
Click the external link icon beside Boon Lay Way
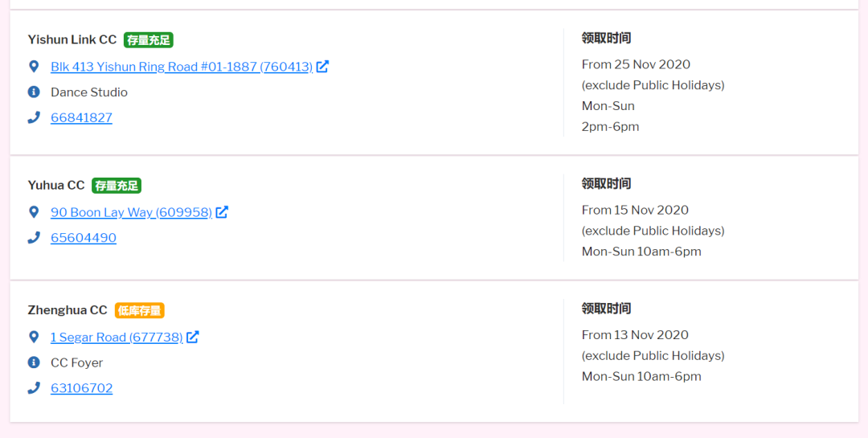click(x=222, y=211)
